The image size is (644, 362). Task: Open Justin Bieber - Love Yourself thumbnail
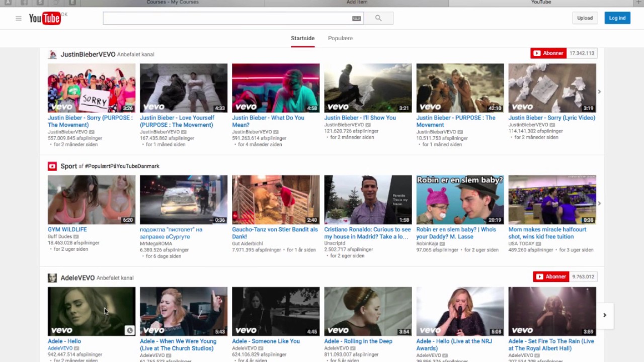click(184, 88)
